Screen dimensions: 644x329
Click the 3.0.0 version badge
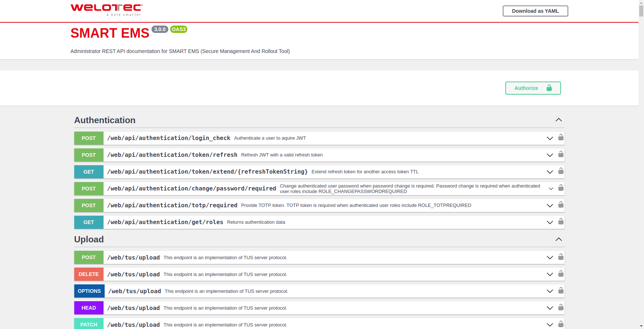pyautogui.click(x=160, y=29)
